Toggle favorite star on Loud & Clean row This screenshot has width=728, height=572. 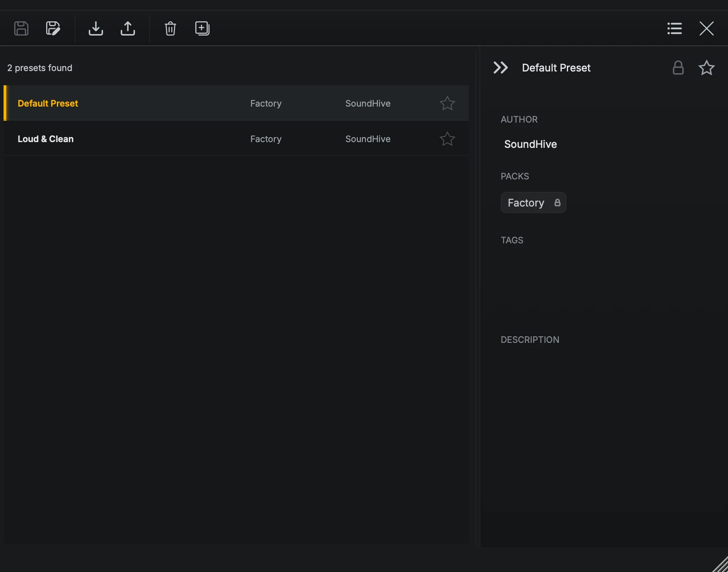[447, 139]
